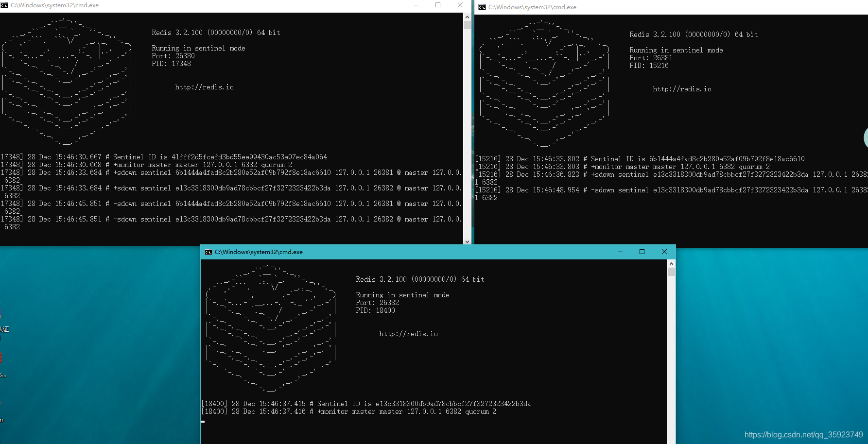
Task: Click the title text of the port 26380 cmd window
Action: click(54, 5)
